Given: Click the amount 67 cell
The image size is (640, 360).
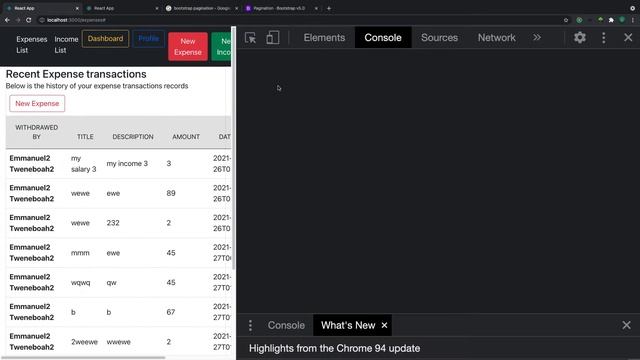Looking at the screenshot, I should click(x=171, y=312).
